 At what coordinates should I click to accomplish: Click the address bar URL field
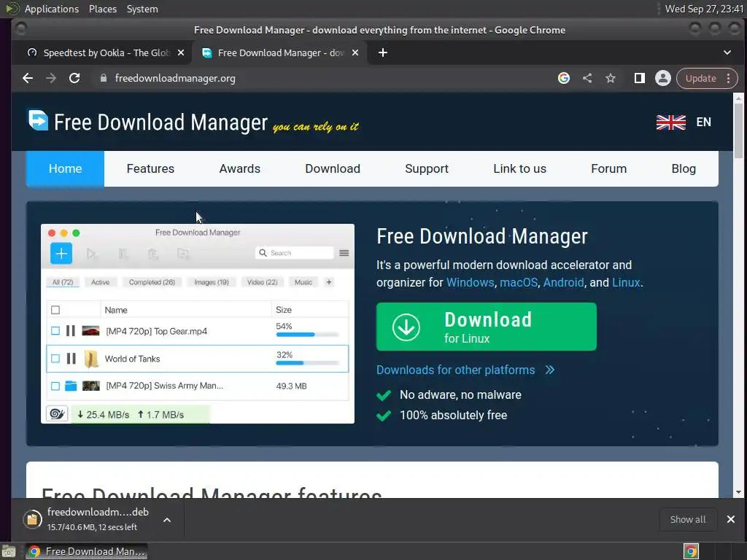coord(324,78)
